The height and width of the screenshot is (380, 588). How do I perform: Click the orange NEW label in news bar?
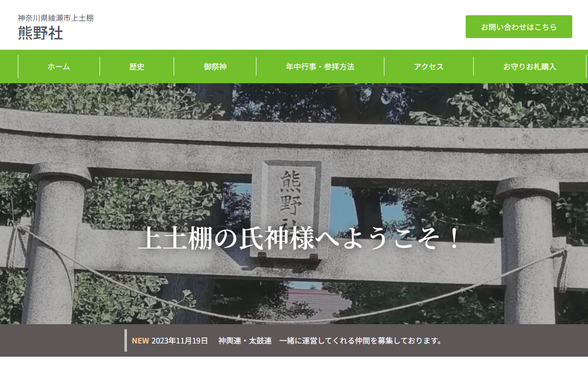tap(140, 340)
